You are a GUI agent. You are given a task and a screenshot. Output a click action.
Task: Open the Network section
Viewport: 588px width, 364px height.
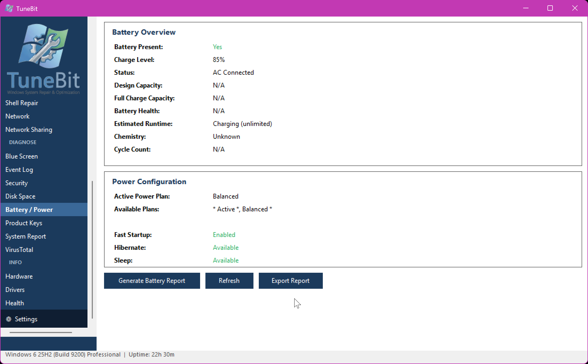point(44,116)
